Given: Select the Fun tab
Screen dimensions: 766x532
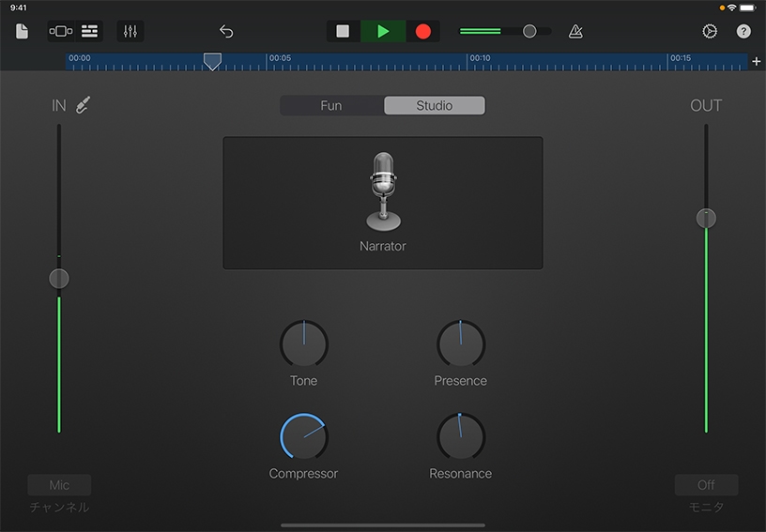Looking at the screenshot, I should pos(331,105).
